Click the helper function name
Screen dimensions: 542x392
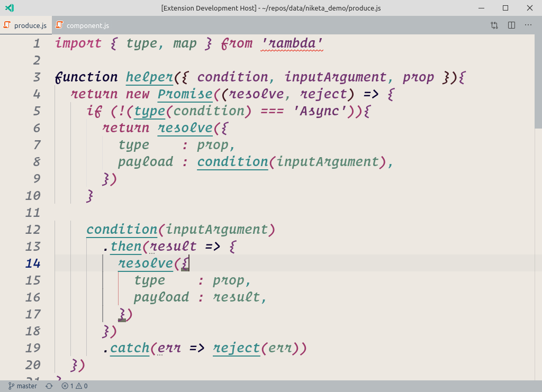point(150,77)
